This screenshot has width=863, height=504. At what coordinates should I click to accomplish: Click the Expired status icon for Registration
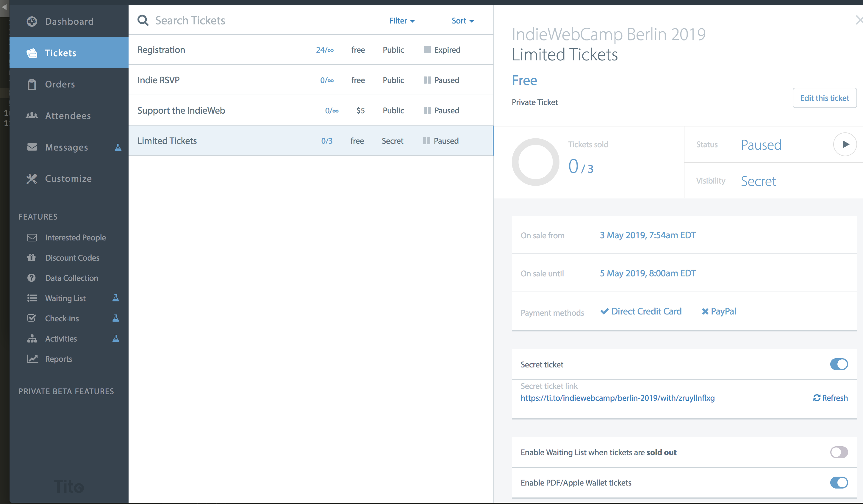(x=427, y=50)
